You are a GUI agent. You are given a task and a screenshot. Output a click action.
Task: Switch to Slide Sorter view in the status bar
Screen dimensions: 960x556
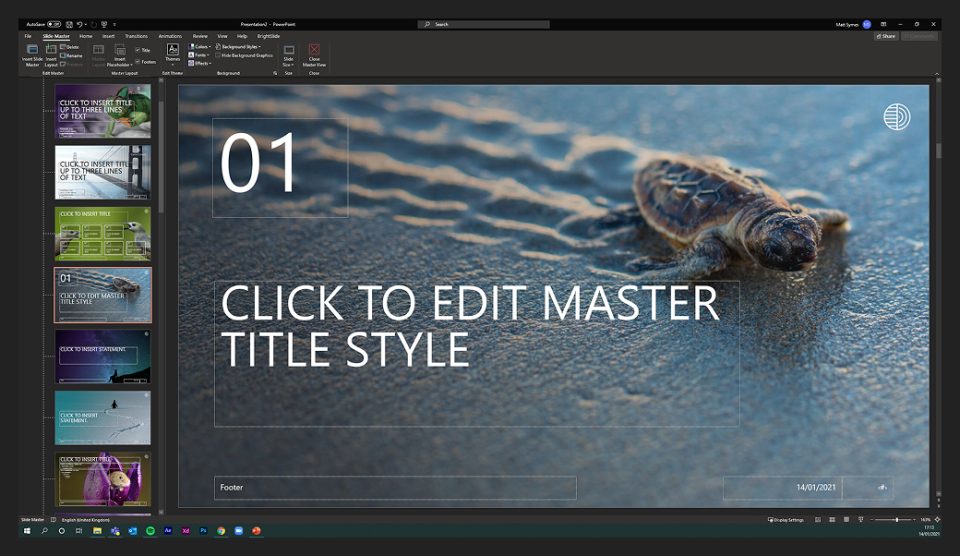[832, 520]
